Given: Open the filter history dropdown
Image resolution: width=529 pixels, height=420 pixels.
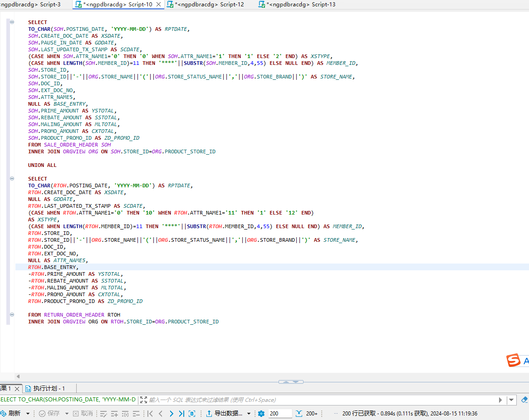Looking at the screenshot, I should tap(511, 400).
